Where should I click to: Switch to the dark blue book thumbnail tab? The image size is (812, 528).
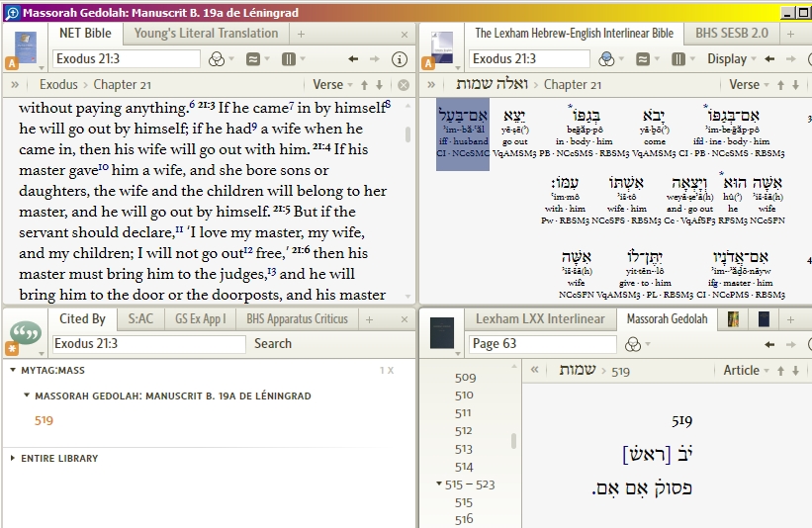tap(764, 319)
